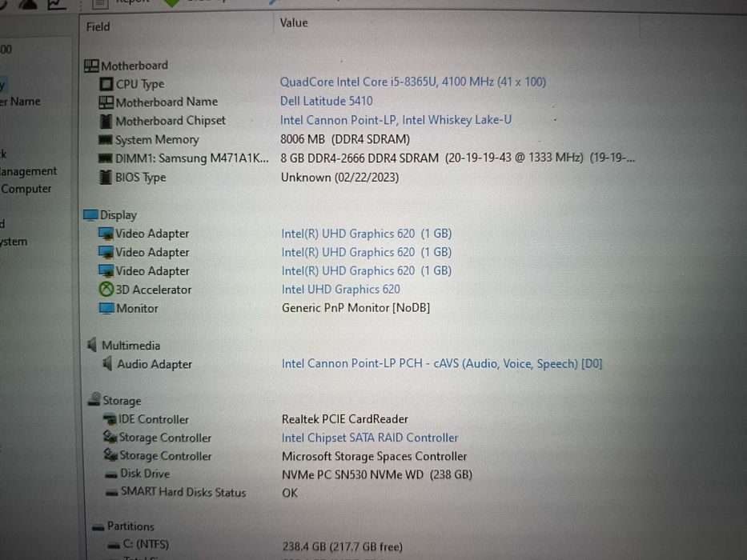Click the Value column header
The image size is (747, 560).
pos(294,23)
